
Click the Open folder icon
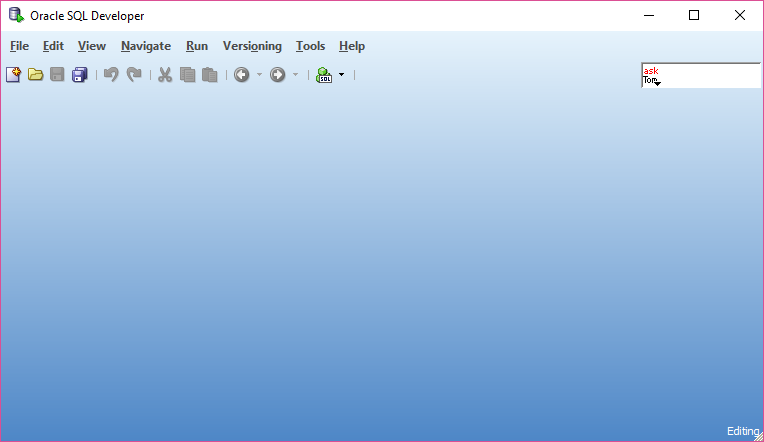(x=35, y=75)
